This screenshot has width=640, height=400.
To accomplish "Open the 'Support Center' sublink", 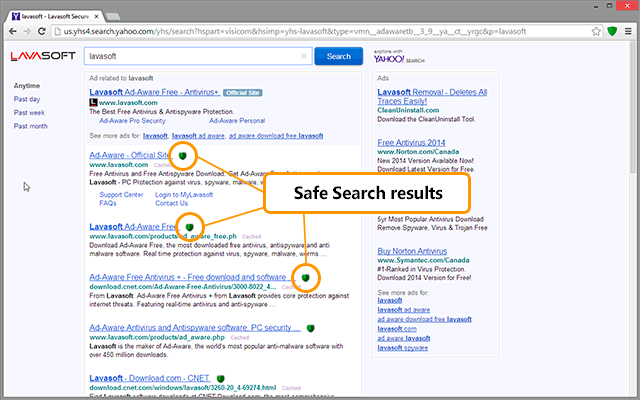I will 121,195.
